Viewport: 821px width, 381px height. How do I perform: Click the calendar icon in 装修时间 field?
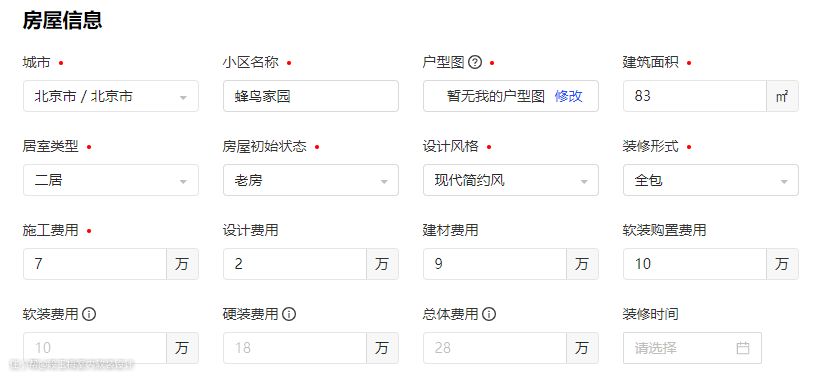(742, 348)
